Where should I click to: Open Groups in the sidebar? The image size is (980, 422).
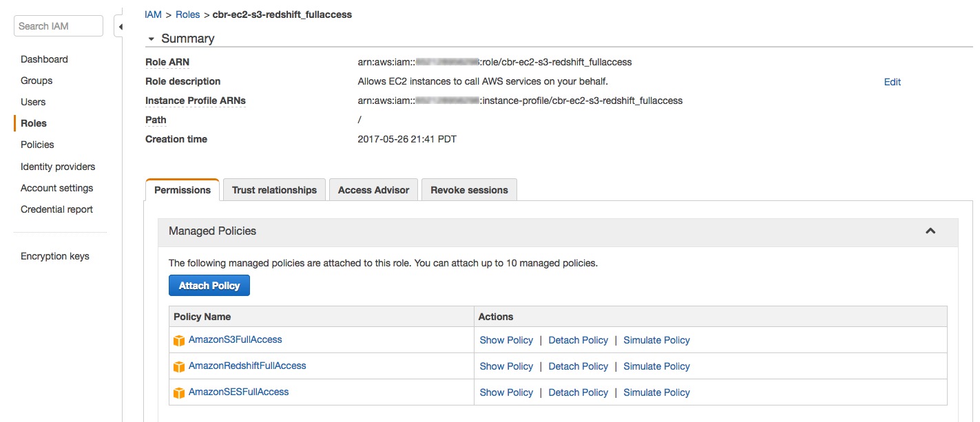pyautogui.click(x=37, y=81)
